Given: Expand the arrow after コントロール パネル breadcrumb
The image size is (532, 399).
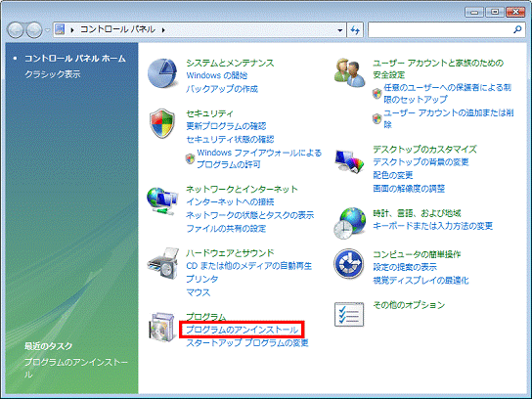Looking at the screenshot, I should (x=163, y=30).
